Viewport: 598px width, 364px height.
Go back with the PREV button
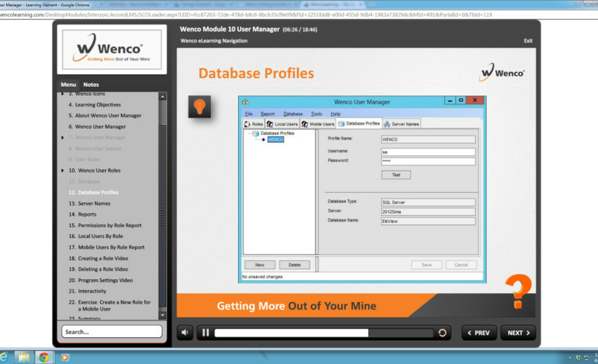point(479,333)
